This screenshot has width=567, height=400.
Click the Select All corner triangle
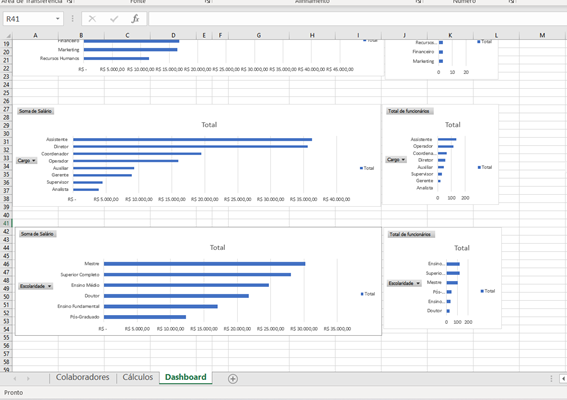pyautogui.click(x=7, y=35)
